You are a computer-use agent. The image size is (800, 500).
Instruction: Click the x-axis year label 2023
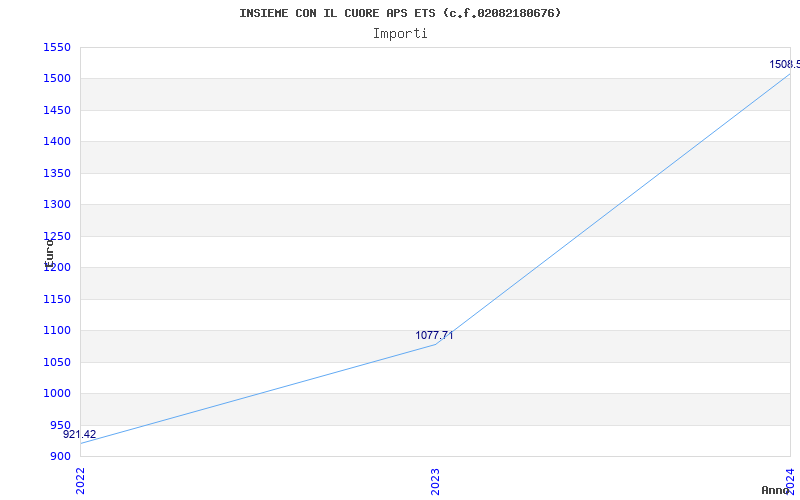[x=435, y=481]
